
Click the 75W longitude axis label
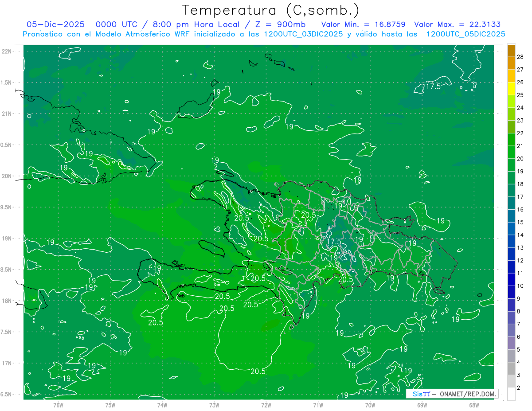pos(110,405)
